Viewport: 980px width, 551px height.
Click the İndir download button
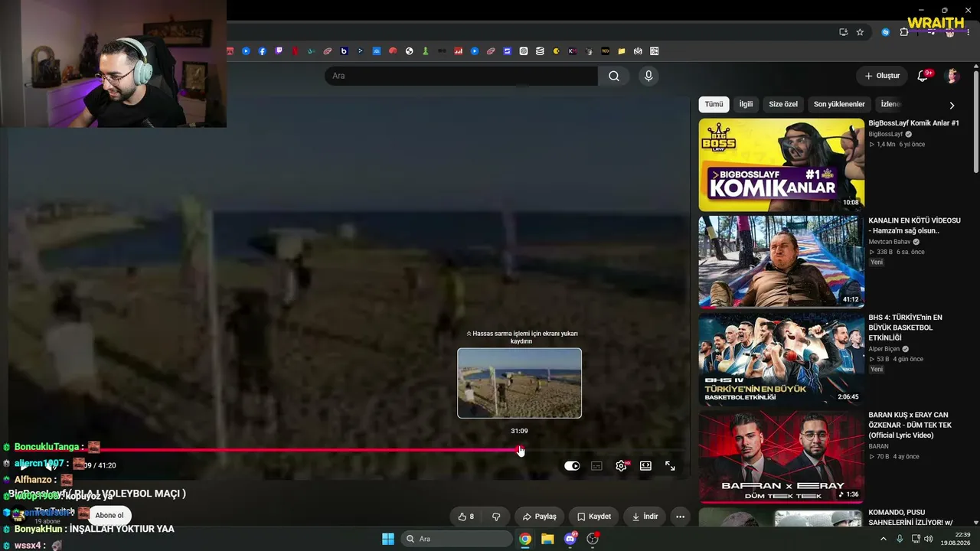pyautogui.click(x=645, y=517)
